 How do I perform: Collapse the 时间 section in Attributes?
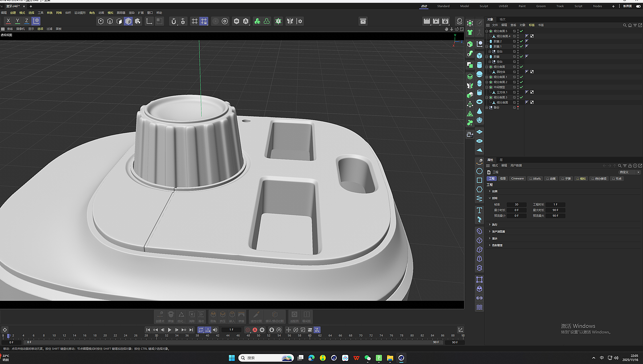pyautogui.click(x=490, y=198)
